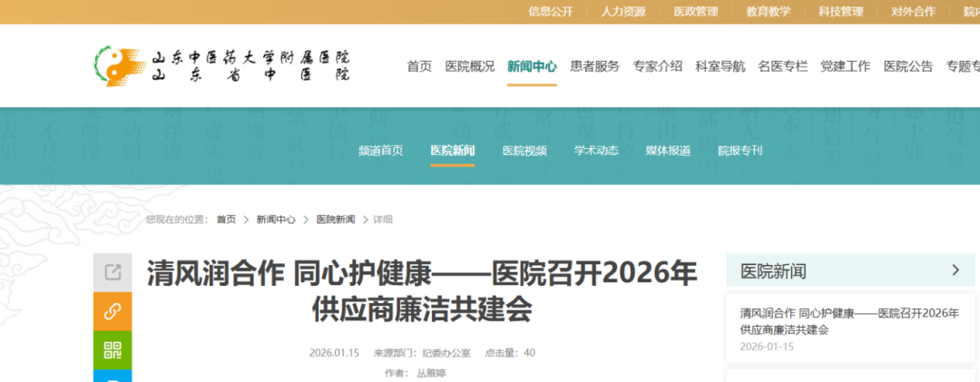The image size is (980, 382).
Task: Click the green QR code icon
Action: (113, 350)
